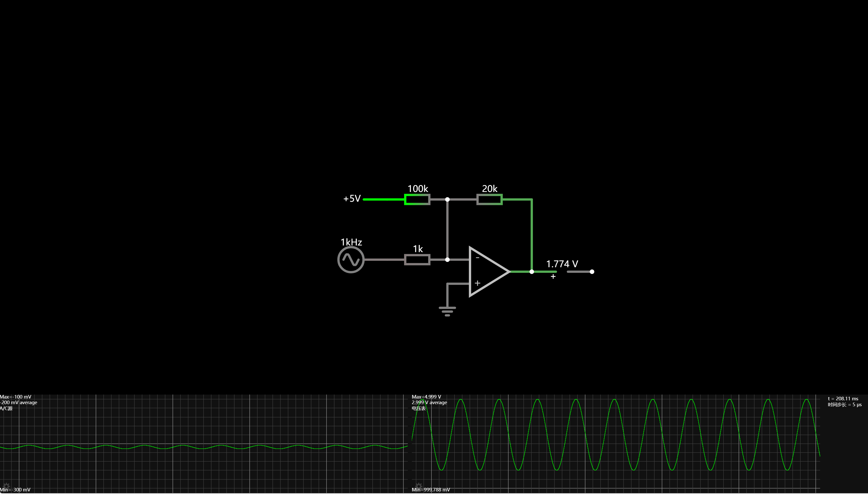Click the A/C源 scope title
This screenshot has width=868, height=494.
6,408
